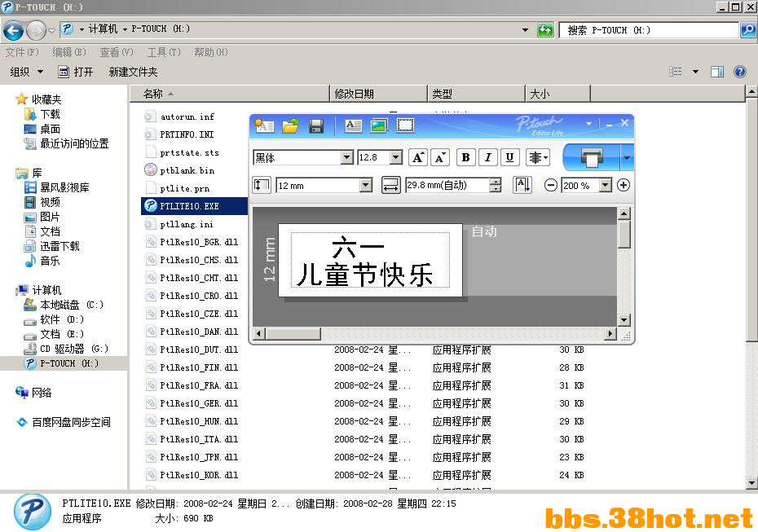Open the 工具 menu
The height and width of the screenshot is (532, 758).
tap(164, 52)
